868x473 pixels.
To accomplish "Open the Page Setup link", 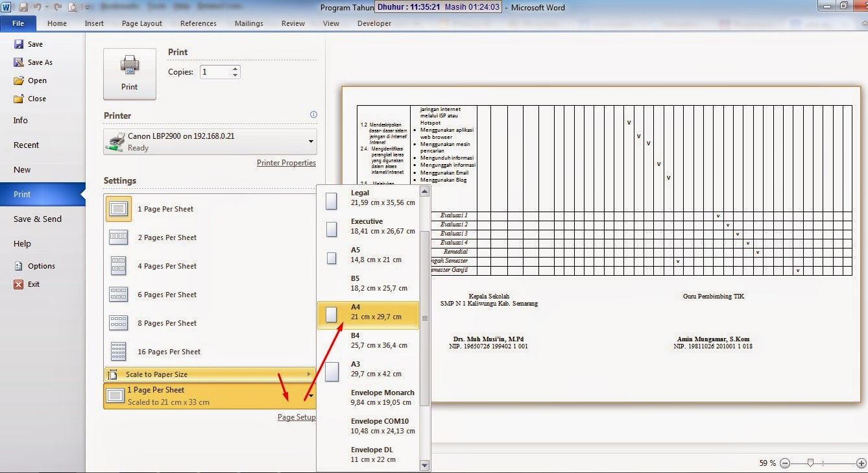I will (x=296, y=417).
